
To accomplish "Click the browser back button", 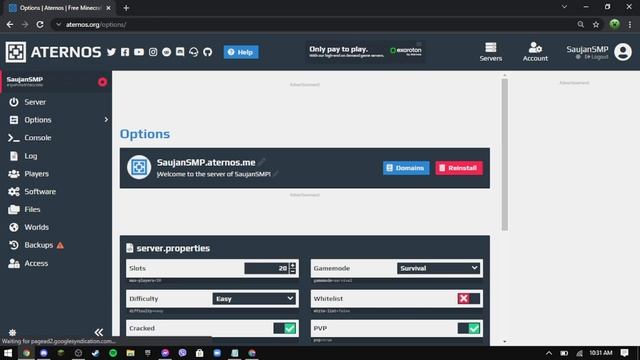I will coord(10,24).
